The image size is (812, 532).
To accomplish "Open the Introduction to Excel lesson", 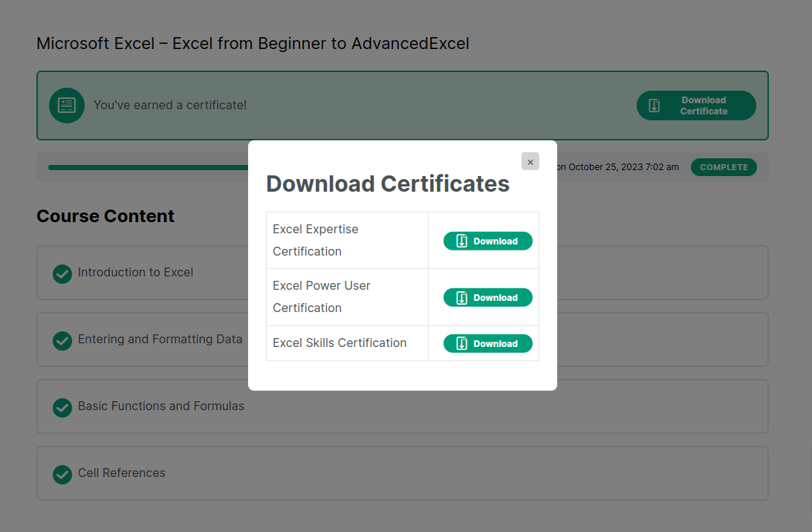I will click(135, 273).
